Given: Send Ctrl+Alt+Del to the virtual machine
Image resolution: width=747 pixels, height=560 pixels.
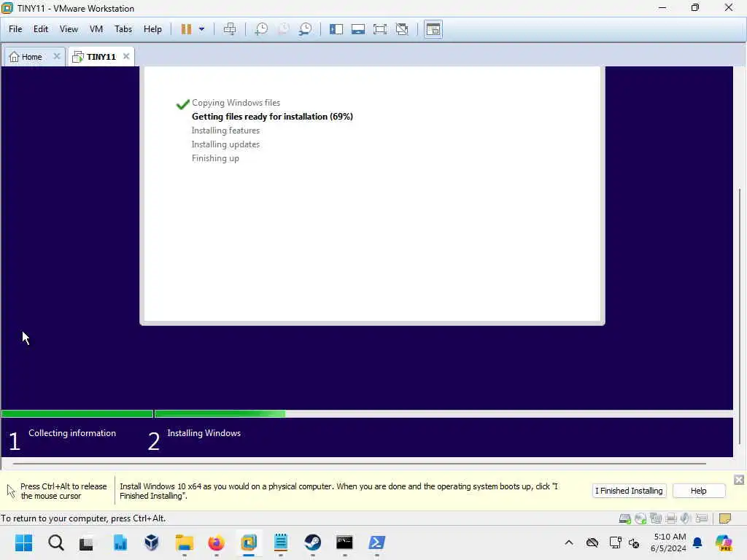Looking at the screenshot, I should (x=230, y=29).
